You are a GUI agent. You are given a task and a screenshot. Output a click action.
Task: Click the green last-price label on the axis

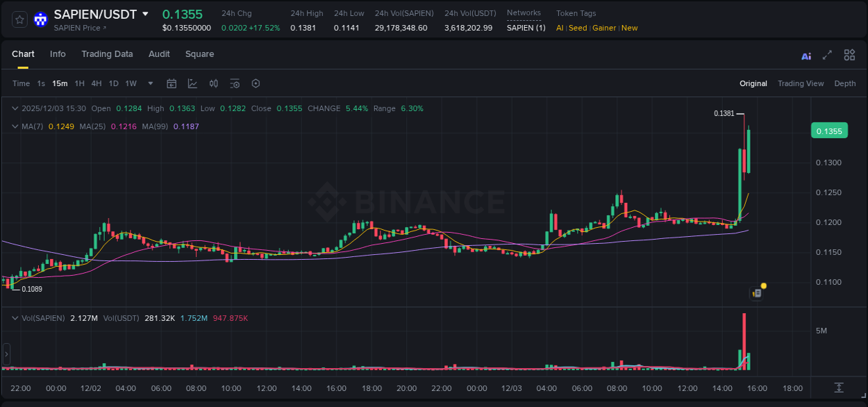click(829, 130)
